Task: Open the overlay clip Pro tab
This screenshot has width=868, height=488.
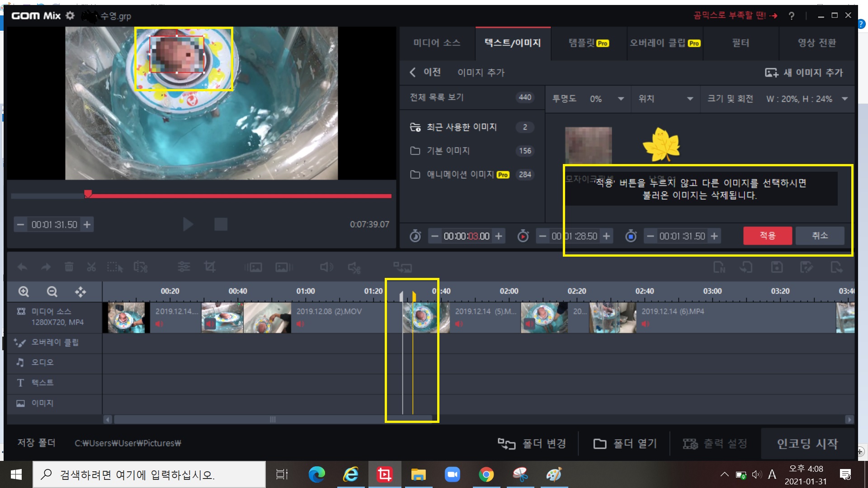Action: pyautogui.click(x=665, y=43)
